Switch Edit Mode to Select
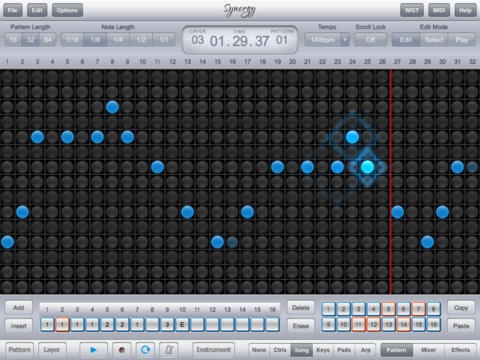Screen dimensions: 480x360 (434, 40)
